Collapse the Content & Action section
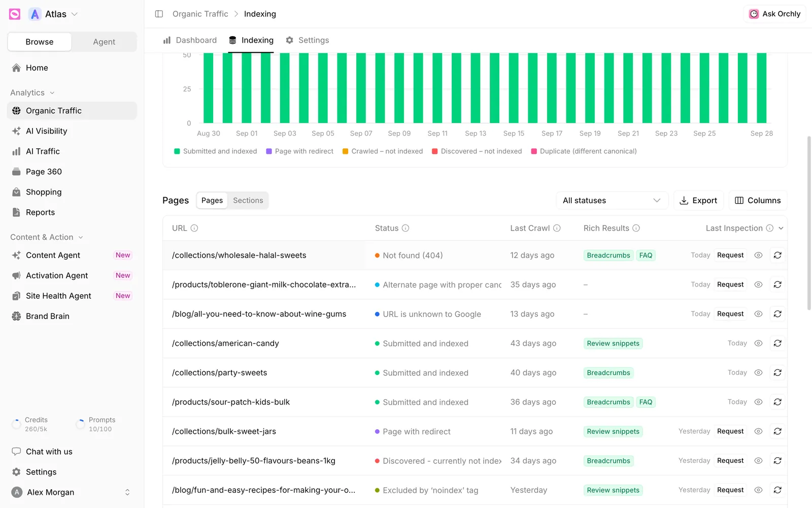This screenshot has height=508, width=812. [x=47, y=237]
